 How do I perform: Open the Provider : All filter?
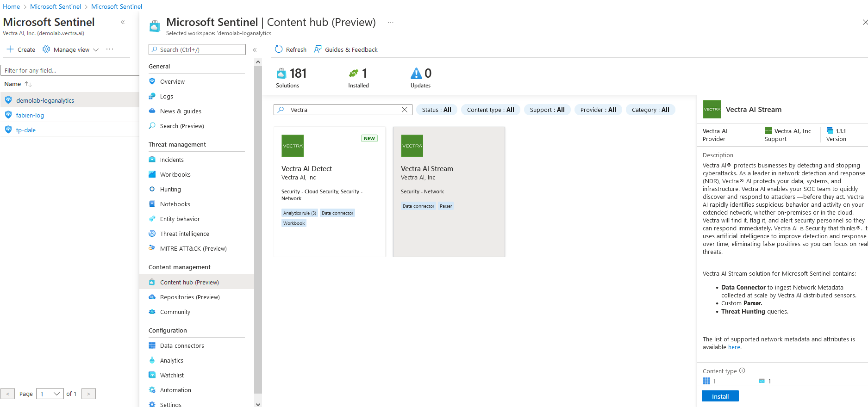(598, 110)
